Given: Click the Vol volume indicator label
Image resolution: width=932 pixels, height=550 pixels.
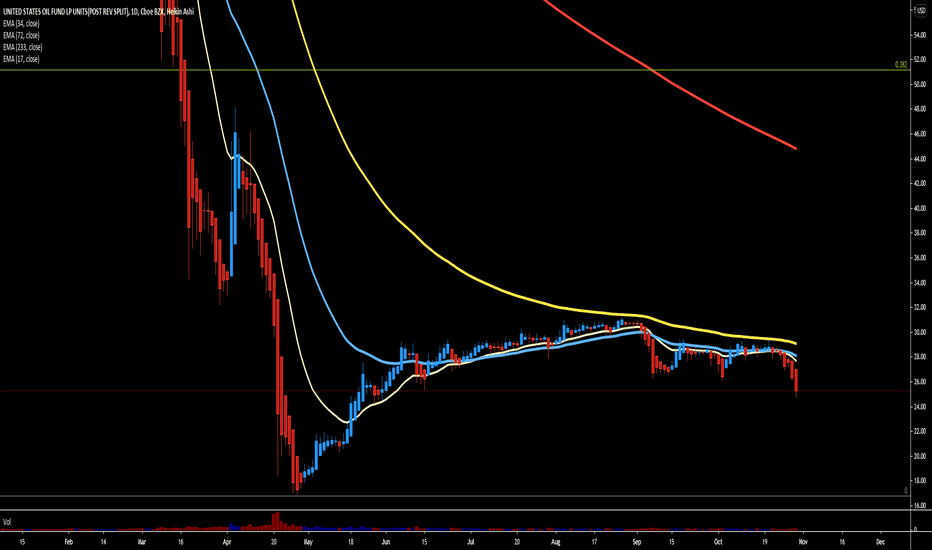Looking at the screenshot, I should [7, 522].
